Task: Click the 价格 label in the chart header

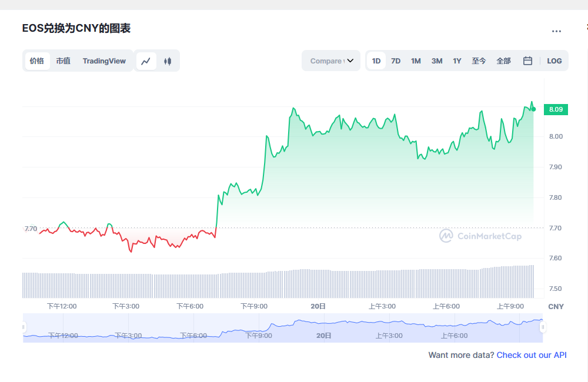Action: [x=36, y=61]
